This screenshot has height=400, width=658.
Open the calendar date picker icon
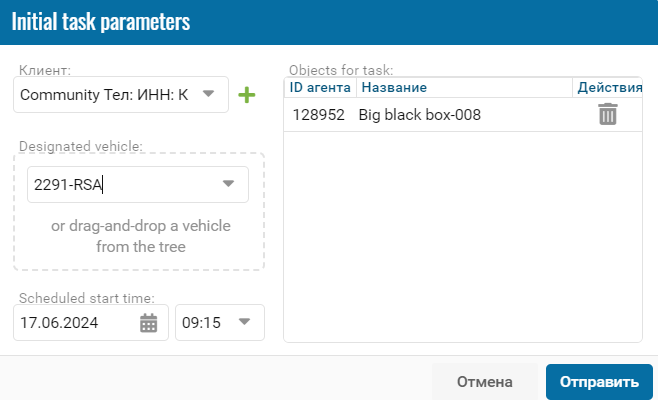[x=149, y=323]
